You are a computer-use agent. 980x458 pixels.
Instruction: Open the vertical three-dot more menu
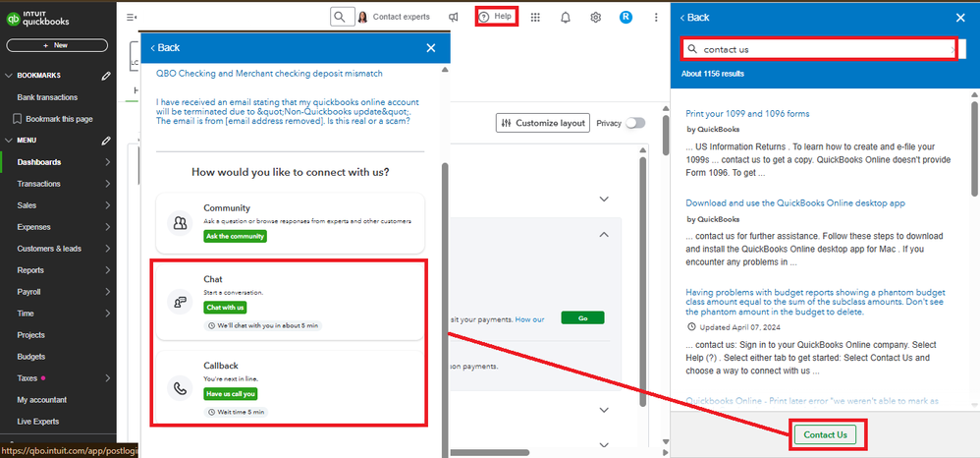pyautogui.click(x=656, y=18)
